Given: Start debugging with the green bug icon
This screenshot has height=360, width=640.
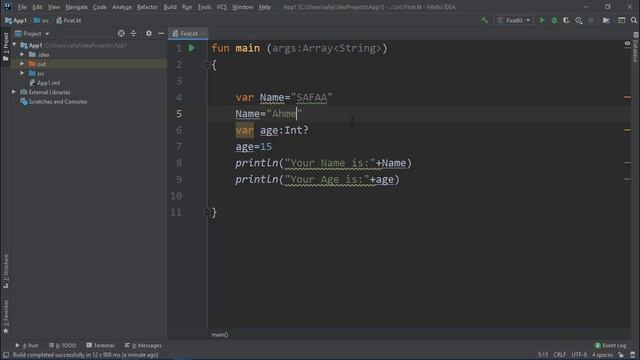Looking at the screenshot, I should [554, 20].
